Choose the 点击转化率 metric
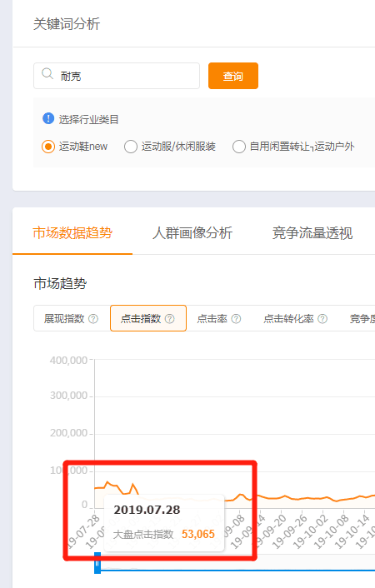The height and width of the screenshot is (588, 375). pos(296,318)
